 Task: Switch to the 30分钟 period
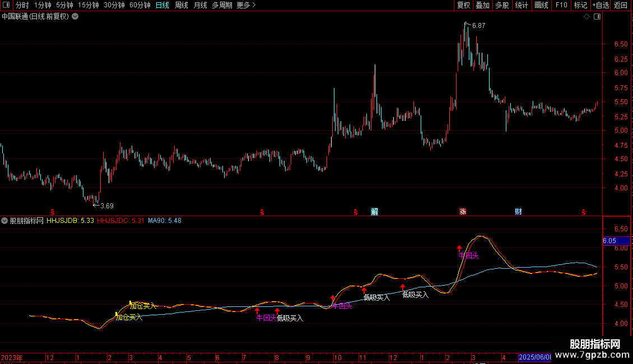coord(114,5)
